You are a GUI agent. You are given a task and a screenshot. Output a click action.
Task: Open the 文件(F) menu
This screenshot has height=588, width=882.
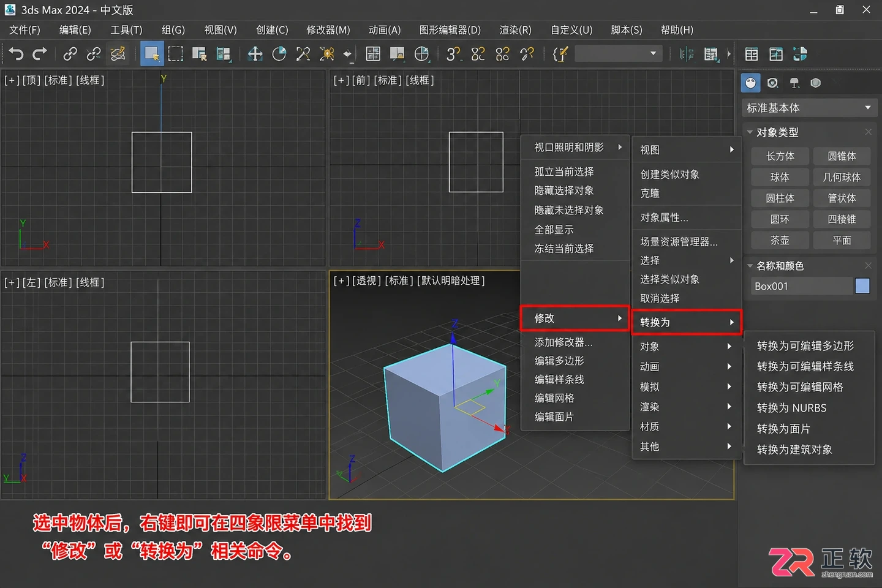tap(24, 29)
